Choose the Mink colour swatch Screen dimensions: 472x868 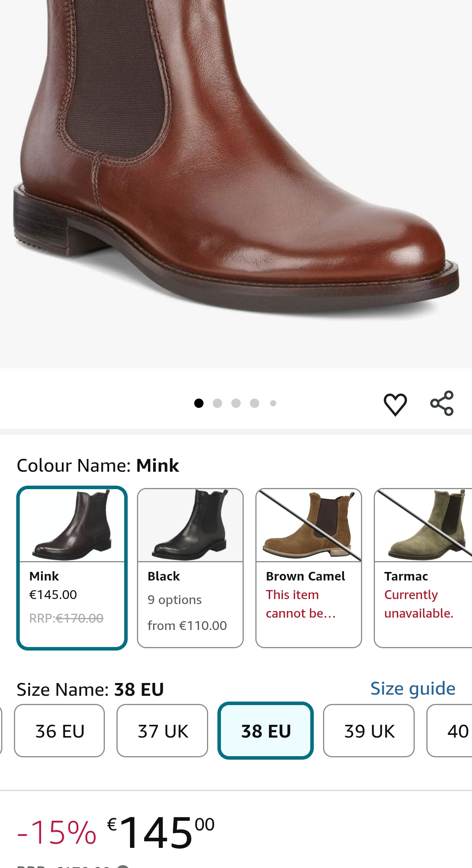point(72,568)
